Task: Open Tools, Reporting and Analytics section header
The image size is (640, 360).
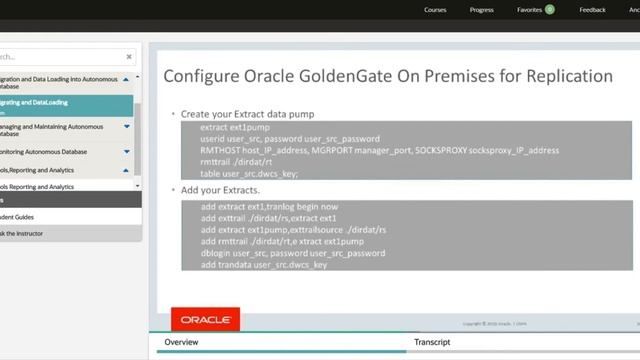Action: [67, 170]
